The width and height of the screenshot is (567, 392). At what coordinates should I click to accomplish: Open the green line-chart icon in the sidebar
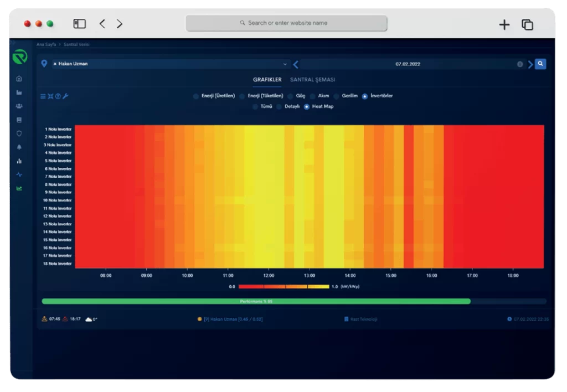click(x=19, y=188)
